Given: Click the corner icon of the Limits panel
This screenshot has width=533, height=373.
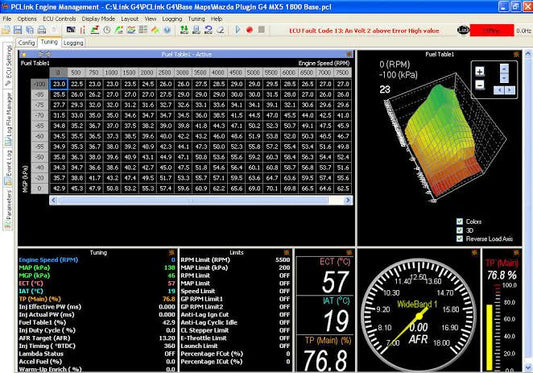Looking at the screenshot, I should (287, 252).
